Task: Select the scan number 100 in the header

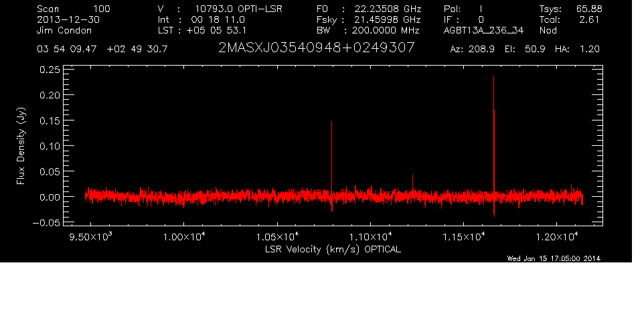Action: (102, 9)
